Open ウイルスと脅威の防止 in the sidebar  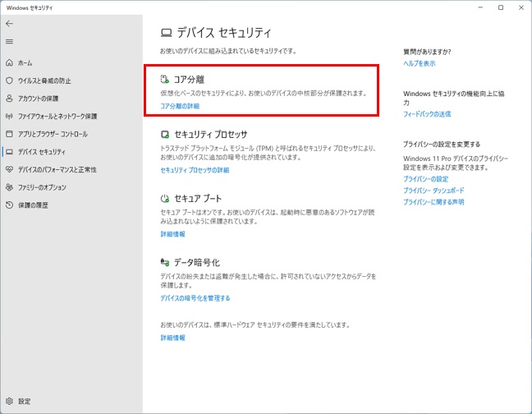click(44, 80)
